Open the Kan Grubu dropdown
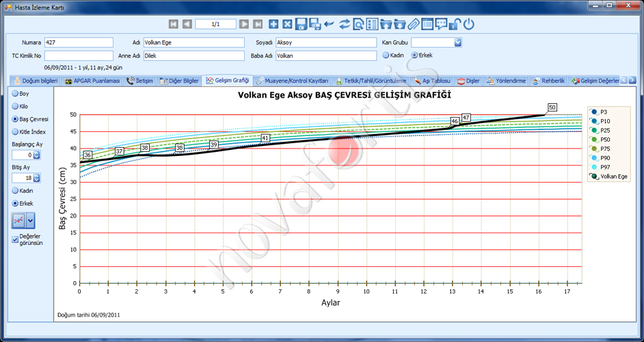 tap(458, 42)
